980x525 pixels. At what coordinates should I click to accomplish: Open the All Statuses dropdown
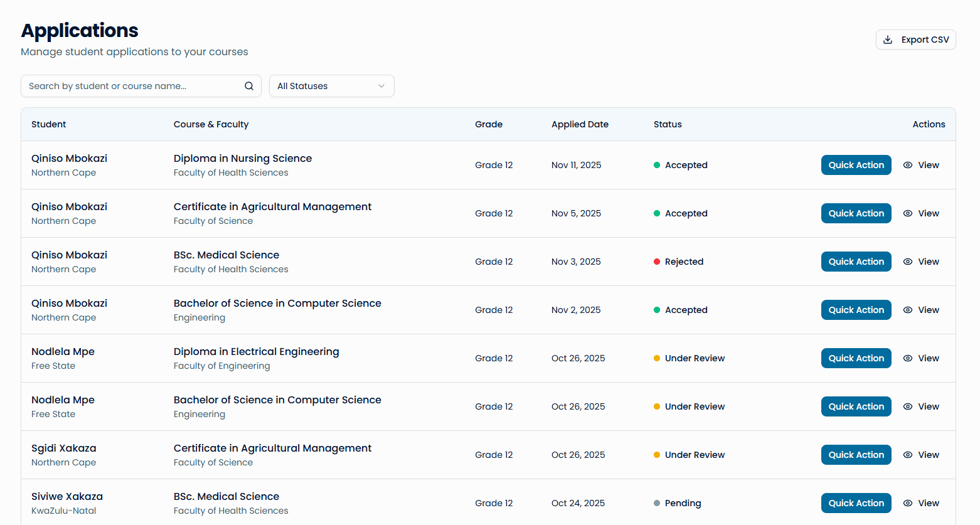click(331, 86)
